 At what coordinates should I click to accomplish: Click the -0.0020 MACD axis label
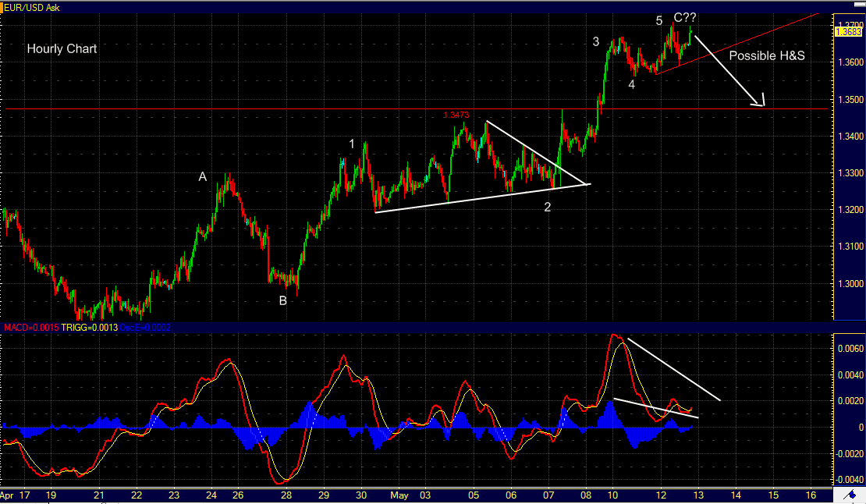(850, 454)
